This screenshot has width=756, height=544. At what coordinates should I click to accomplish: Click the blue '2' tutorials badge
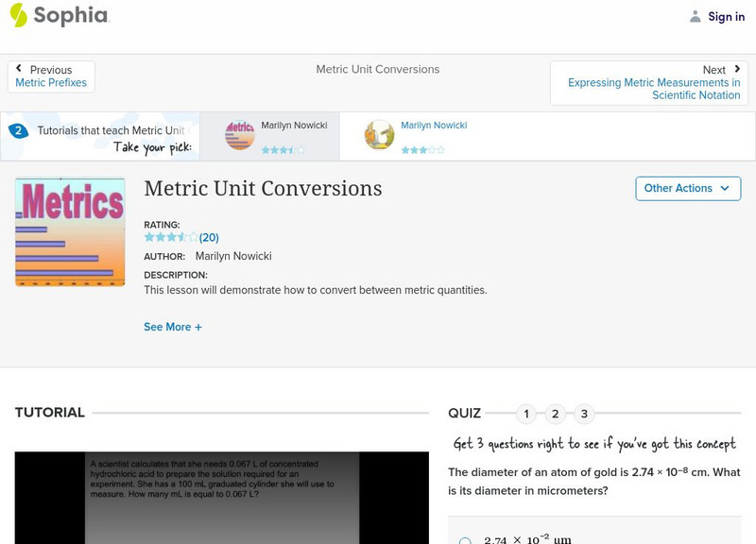17,130
